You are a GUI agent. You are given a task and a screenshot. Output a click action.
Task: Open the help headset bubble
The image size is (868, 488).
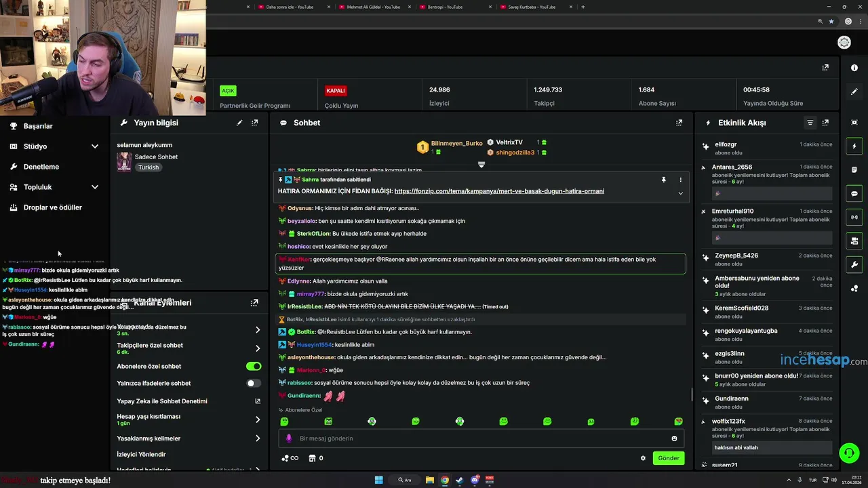click(848, 452)
